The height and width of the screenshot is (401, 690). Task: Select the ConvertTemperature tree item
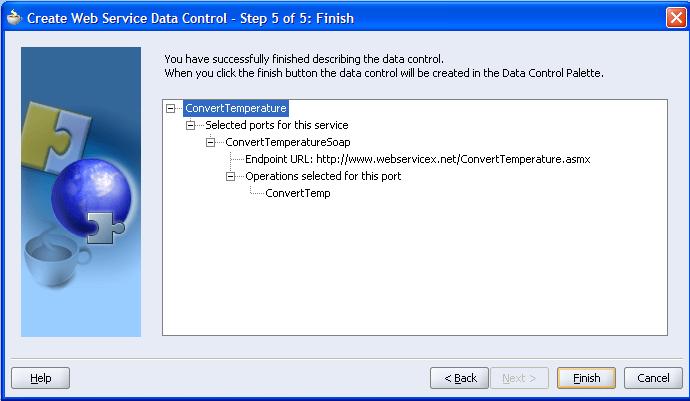(236, 108)
